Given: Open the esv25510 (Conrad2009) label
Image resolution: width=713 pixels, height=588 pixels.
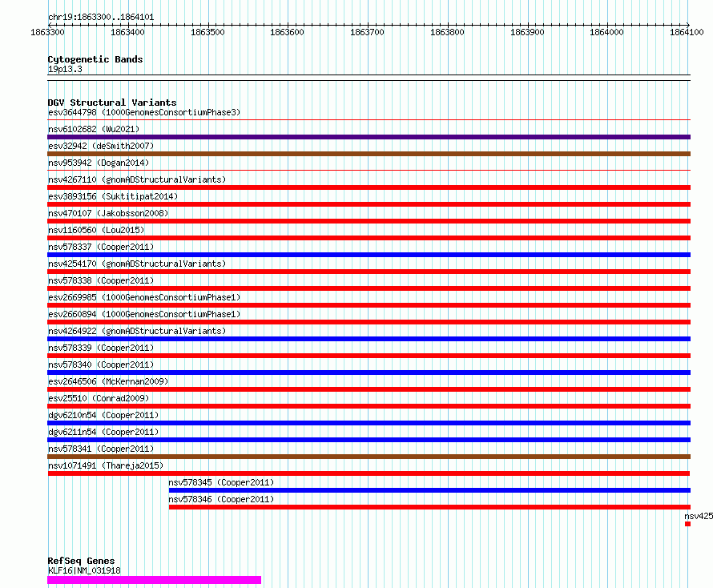Looking at the screenshot, I should click(99, 398).
